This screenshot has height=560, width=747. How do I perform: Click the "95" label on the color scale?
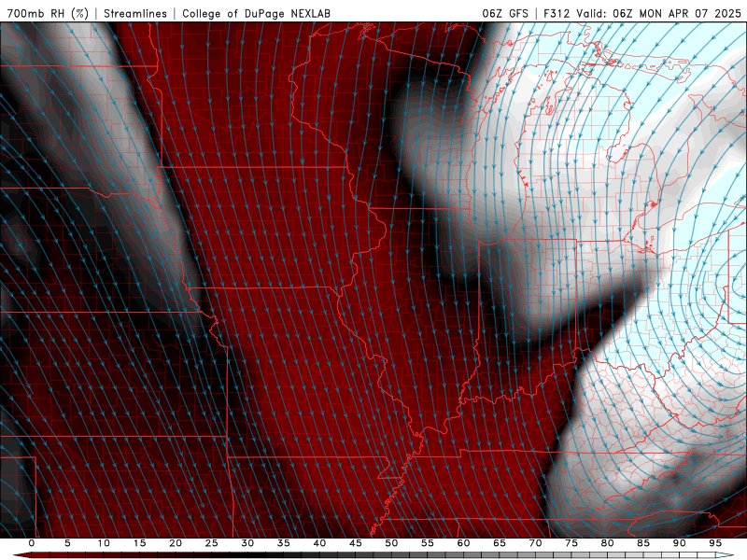point(714,543)
